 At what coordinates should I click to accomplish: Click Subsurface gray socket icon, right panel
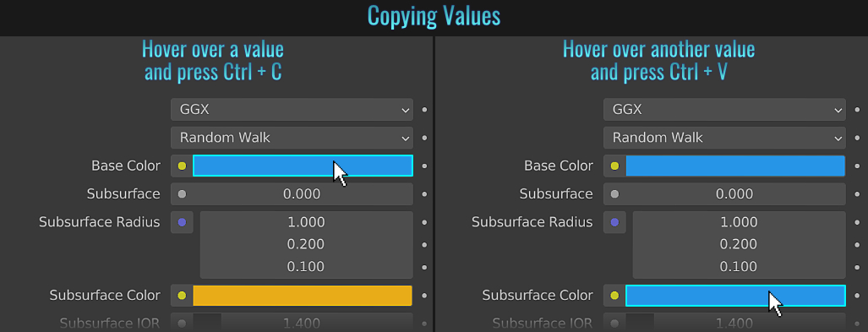click(x=614, y=194)
